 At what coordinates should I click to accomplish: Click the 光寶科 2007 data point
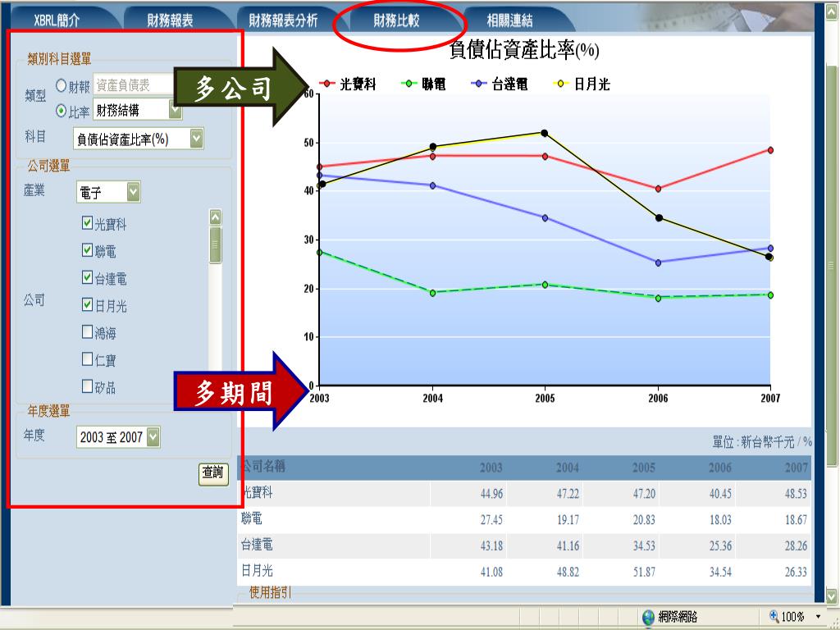770,150
